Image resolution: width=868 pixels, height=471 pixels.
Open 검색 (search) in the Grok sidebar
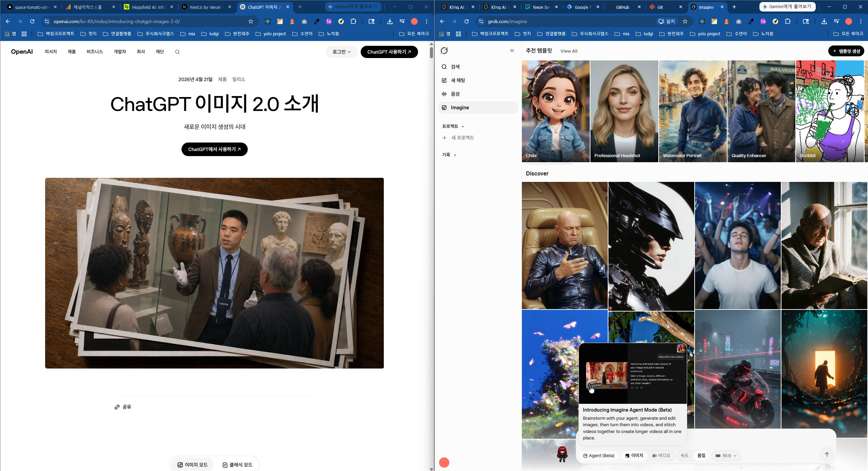tap(478, 67)
